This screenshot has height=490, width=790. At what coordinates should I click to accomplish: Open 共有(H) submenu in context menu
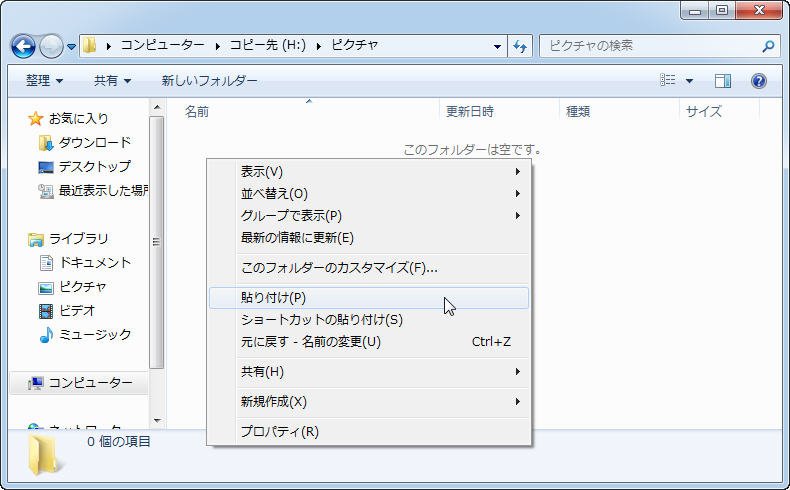[369, 372]
